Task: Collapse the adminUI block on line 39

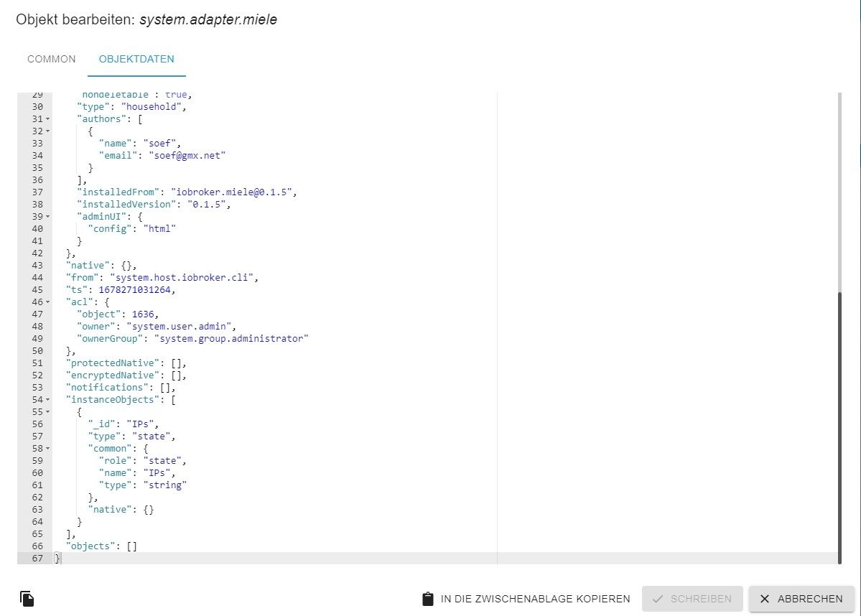Action: pos(48,217)
